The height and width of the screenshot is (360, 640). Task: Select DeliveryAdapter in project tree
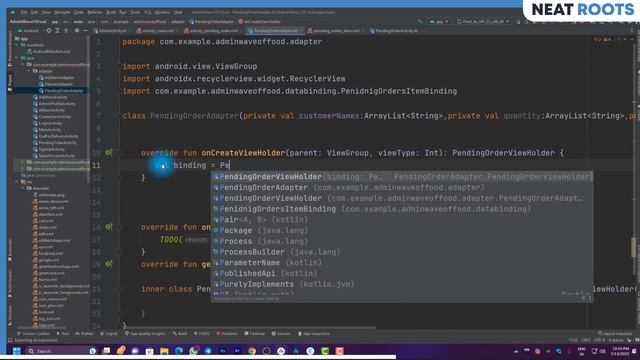pos(56,84)
